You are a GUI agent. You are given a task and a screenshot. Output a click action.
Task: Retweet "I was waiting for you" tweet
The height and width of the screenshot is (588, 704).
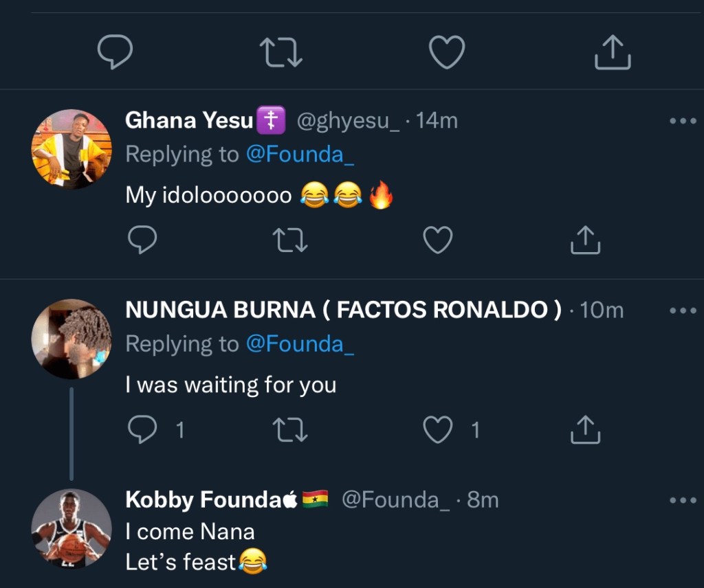tap(289, 431)
